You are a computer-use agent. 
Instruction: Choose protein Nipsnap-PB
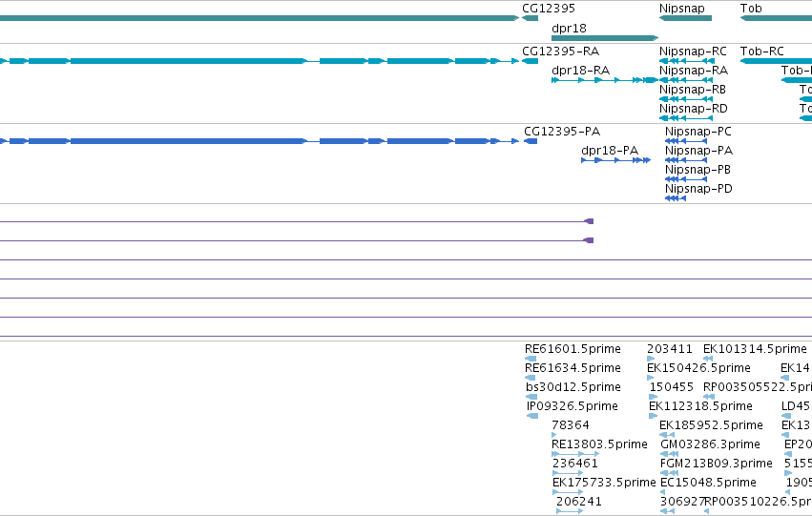pos(697,170)
